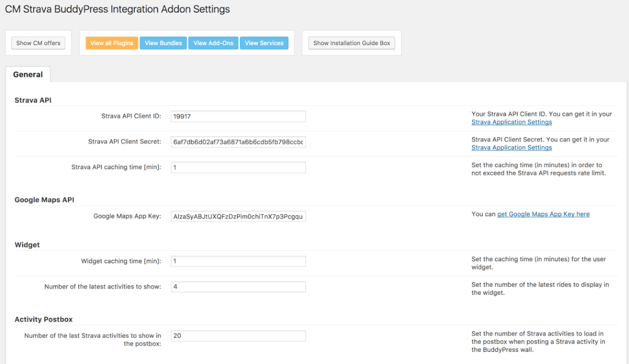
Task: Click the 'Google Maps App Key:' label text
Action: (x=127, y=216)
